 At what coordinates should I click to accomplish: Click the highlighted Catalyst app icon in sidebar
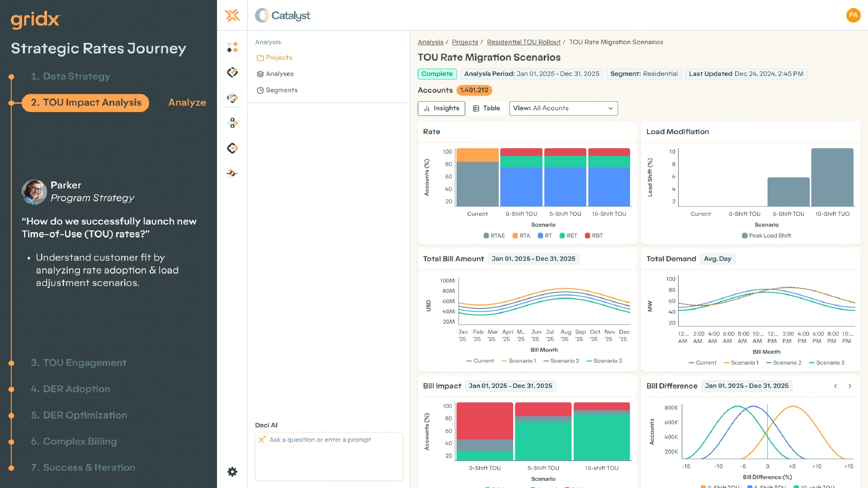tap(232, 98)
